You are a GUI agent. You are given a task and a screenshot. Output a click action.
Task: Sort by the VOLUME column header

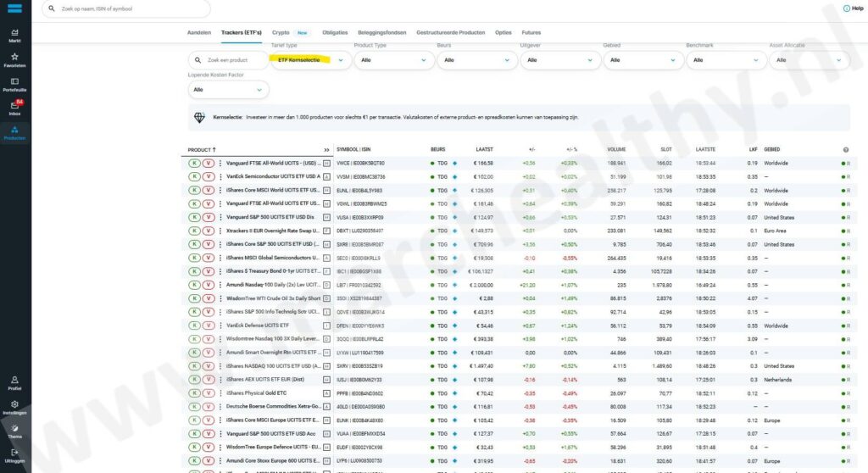(x=616, y=149)
